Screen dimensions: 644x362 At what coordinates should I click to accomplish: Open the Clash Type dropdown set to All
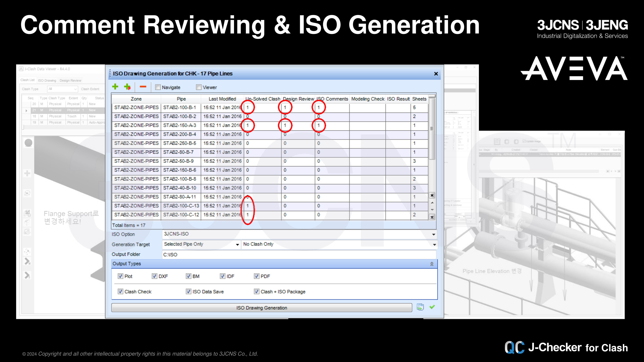point(62,89)
